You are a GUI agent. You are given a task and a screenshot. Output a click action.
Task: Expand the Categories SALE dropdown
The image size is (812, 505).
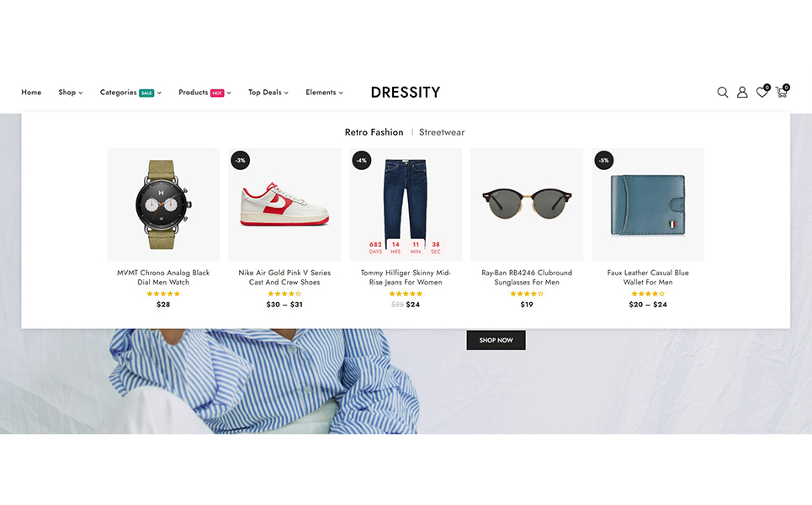pyautogui.click(x=130, y=93)
